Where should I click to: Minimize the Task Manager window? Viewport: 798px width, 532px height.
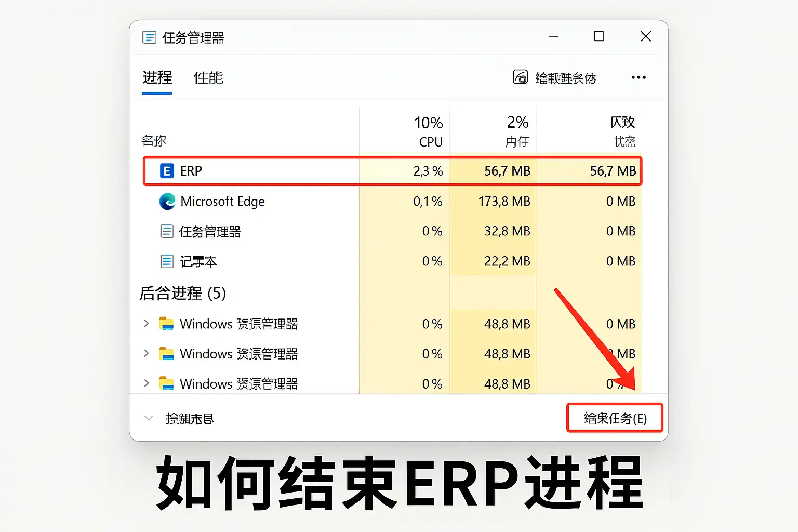553,36
